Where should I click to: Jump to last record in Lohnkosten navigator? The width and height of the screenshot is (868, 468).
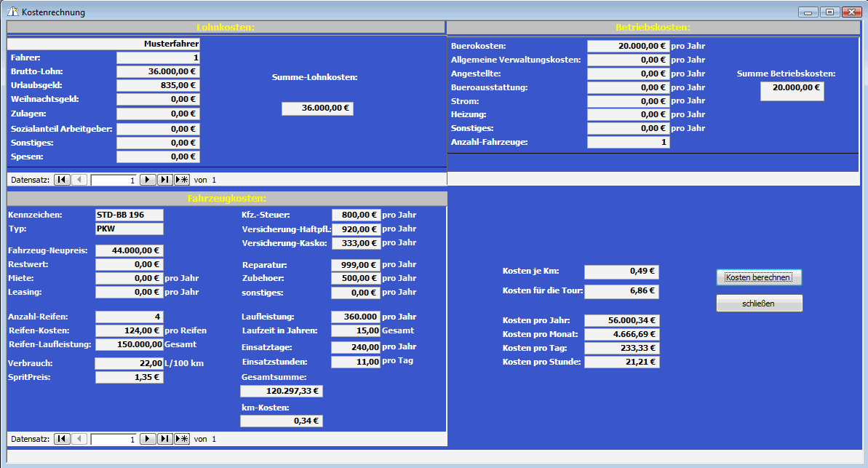pos(165,179)
